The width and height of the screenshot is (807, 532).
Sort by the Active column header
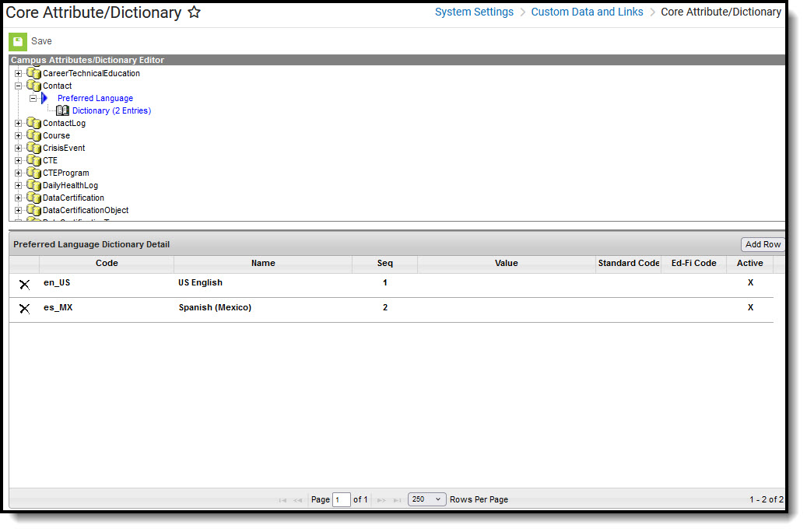tap(750, 264)
